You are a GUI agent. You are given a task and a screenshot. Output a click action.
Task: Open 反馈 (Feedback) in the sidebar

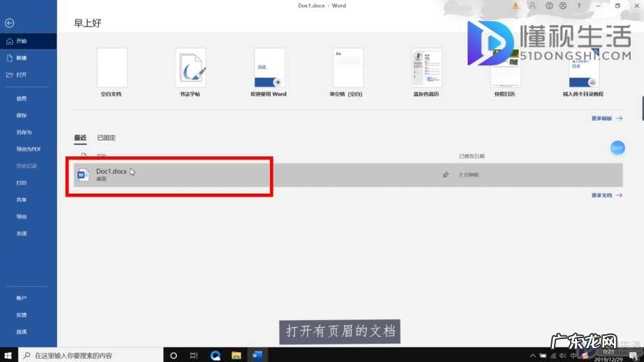pyautogui.click(x=22, y=315)
